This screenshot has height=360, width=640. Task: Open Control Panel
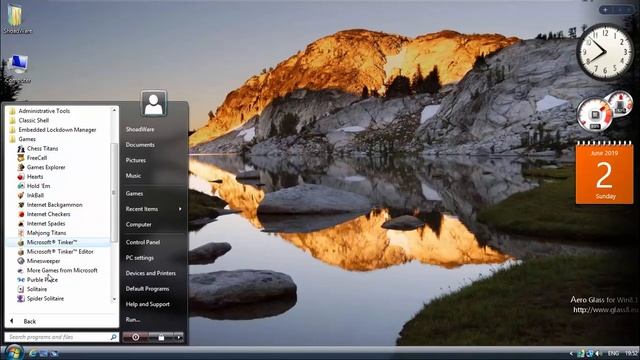pyautogui.click(x=143, y=242)
